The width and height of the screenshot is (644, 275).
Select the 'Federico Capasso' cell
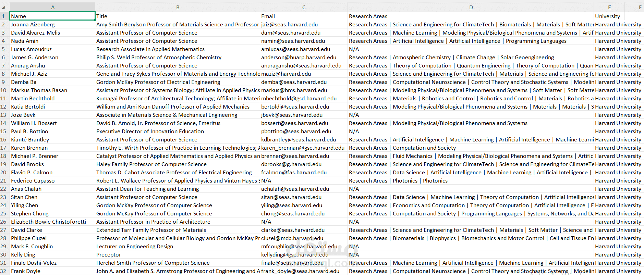(x=52, y=180)
